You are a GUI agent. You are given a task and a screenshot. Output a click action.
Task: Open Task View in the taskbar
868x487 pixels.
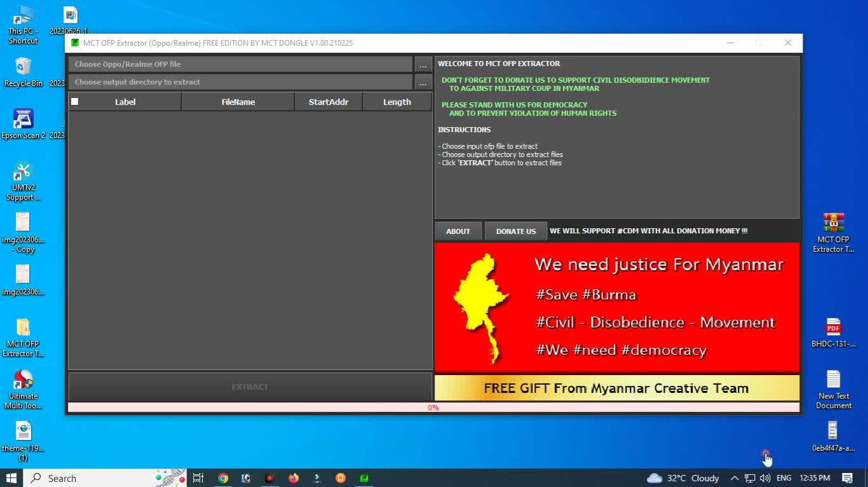point(198,478)
